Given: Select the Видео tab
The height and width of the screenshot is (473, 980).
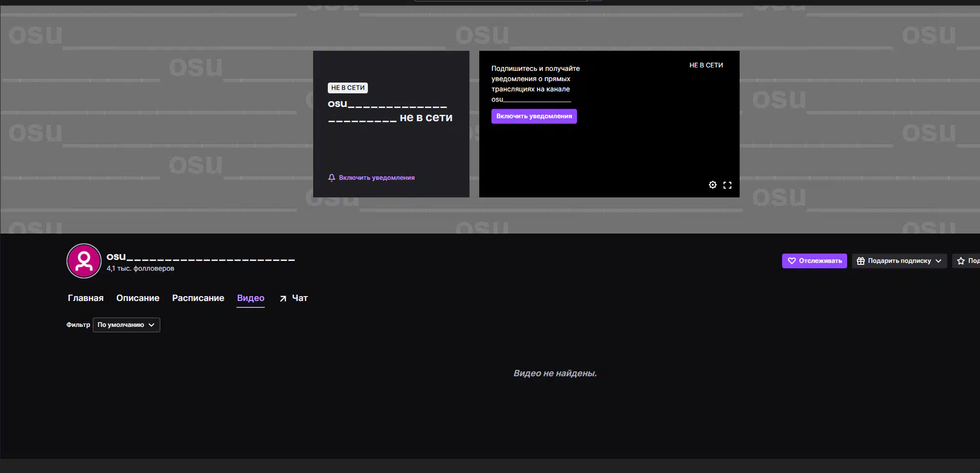Looking at the screenshot, I should 251,298.
